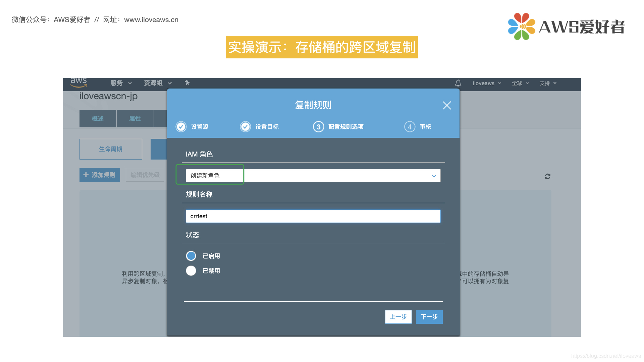Select the 已启用 radio button
This screenshot has height=362, width=644.
click(191, 256)
